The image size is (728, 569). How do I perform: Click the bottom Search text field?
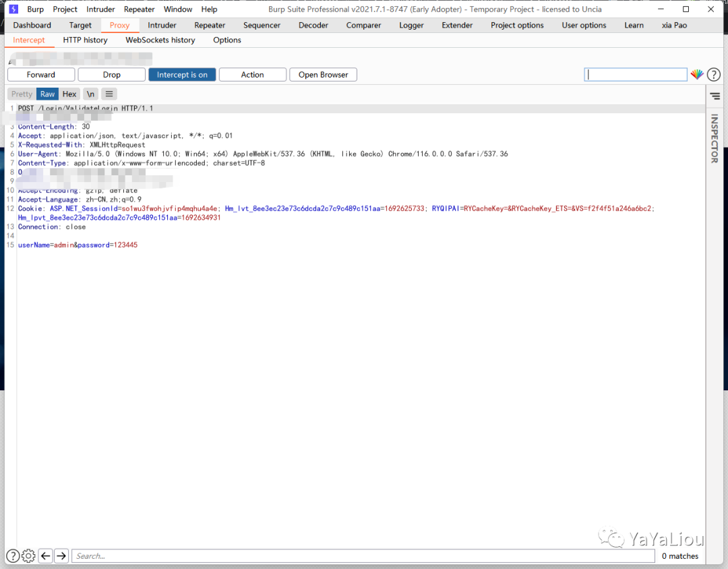point(363,556)
